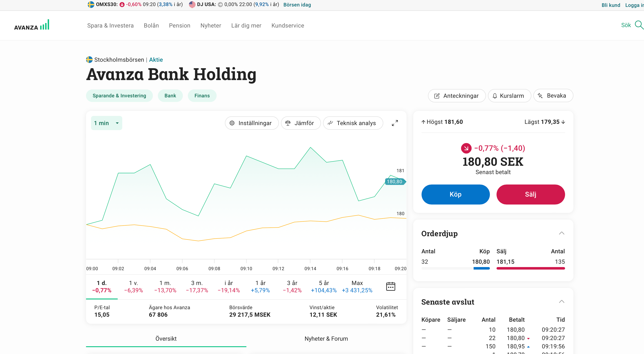Select the 1 år performance period
This screenshot has height=354, width=644.
260,286
